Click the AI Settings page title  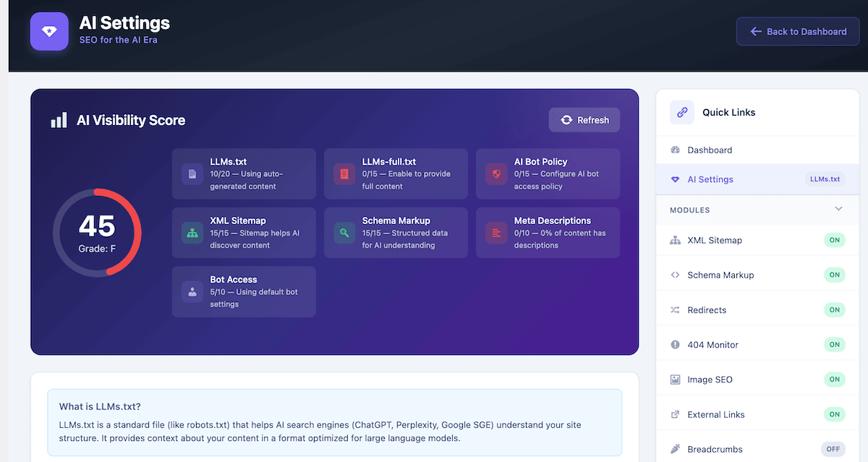124,23
